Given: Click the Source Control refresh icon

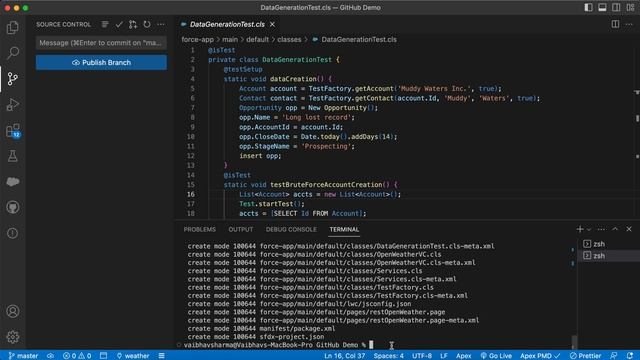Looking at the screenshot, I should point(147,24).
